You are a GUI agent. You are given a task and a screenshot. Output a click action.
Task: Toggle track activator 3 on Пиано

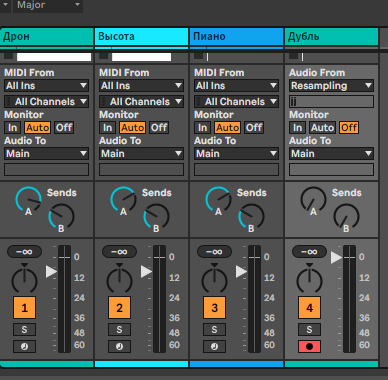[214, 308]
